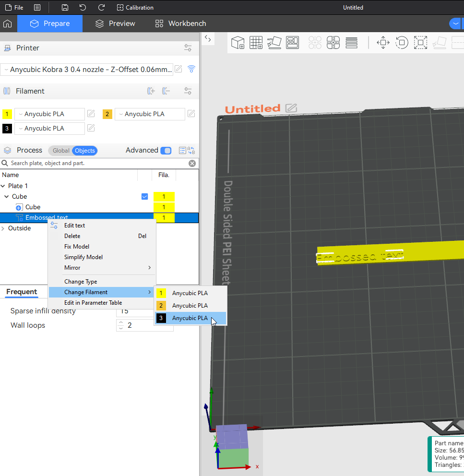Click the Add plate icon

click(256, 43)
